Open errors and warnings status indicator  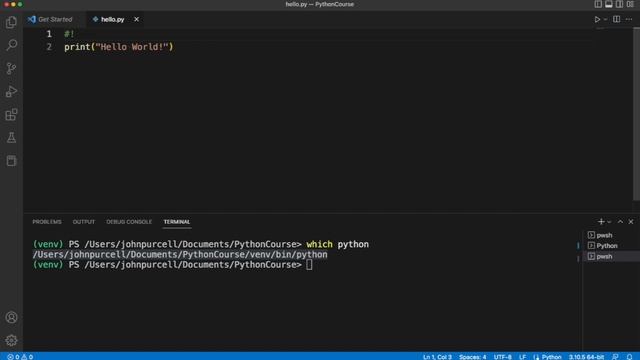pyautogui.click(x=20, y=357)
